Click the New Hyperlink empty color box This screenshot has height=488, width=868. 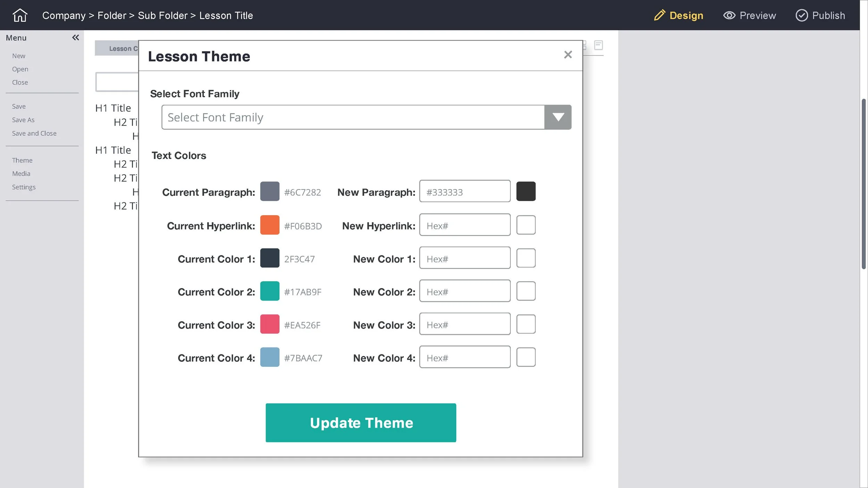tap(526, 225)
